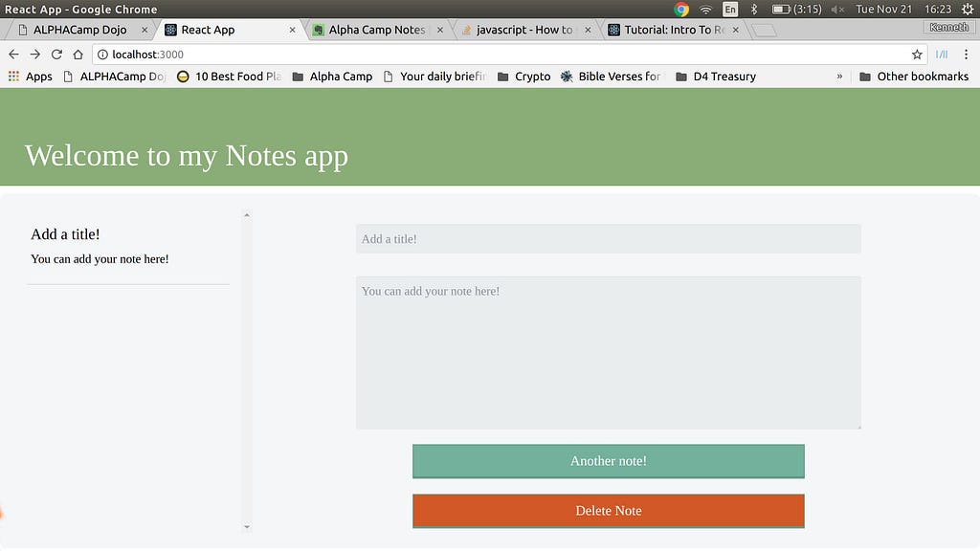
Task: Open the Bluetooth indicator menu
Action: coord(754,9)
